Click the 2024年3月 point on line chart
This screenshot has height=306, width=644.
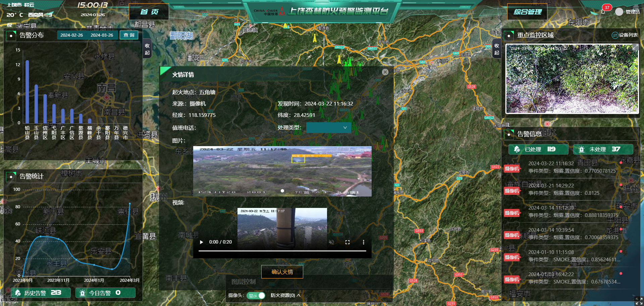(130, 204)
